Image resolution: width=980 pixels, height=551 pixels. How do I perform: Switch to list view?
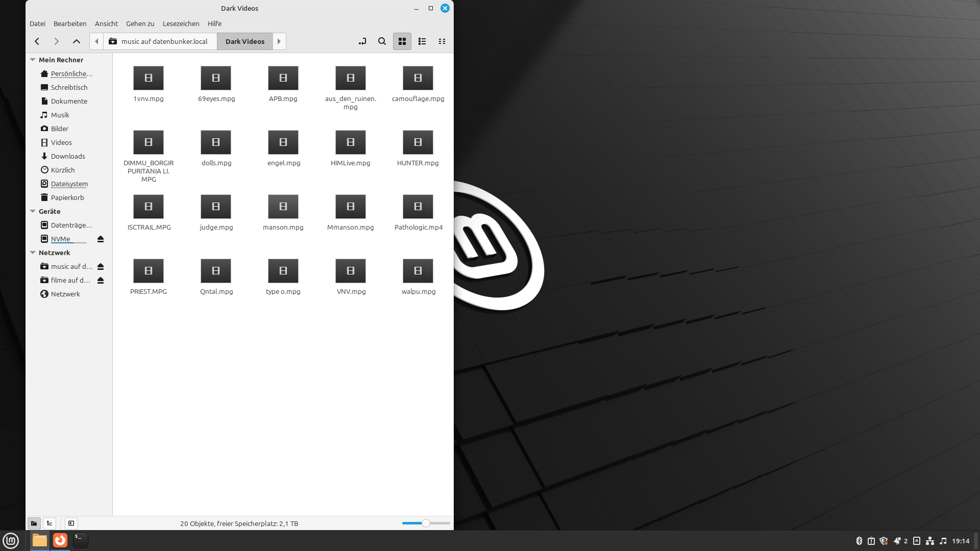422,41
